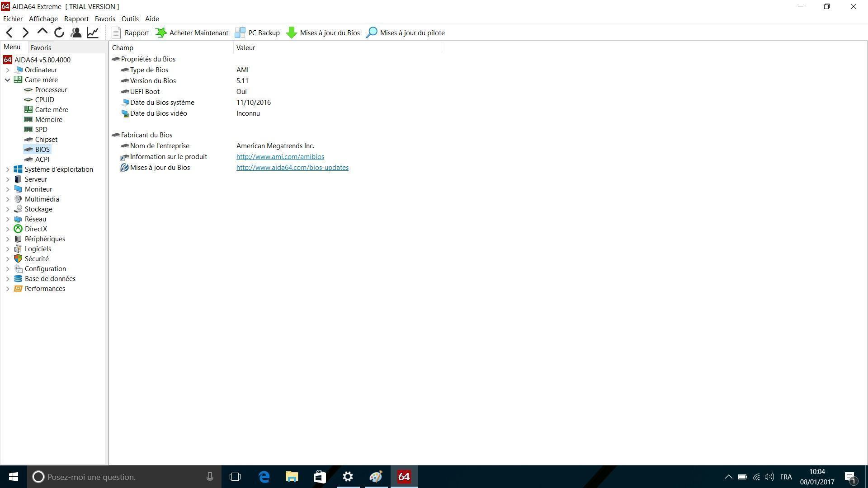Viewport: 868px width, 488px height.
Task: Click the Up level arrow icon
Action: (x=42, y=32)
